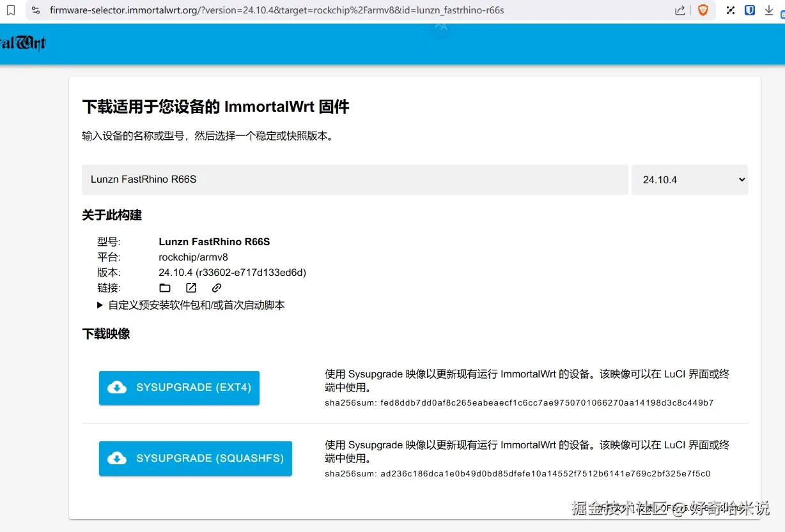Expand 自定义预安装软件包和/或首次启动脚本 section
Screen dimensions: 785x532
(x=190, y=305)
